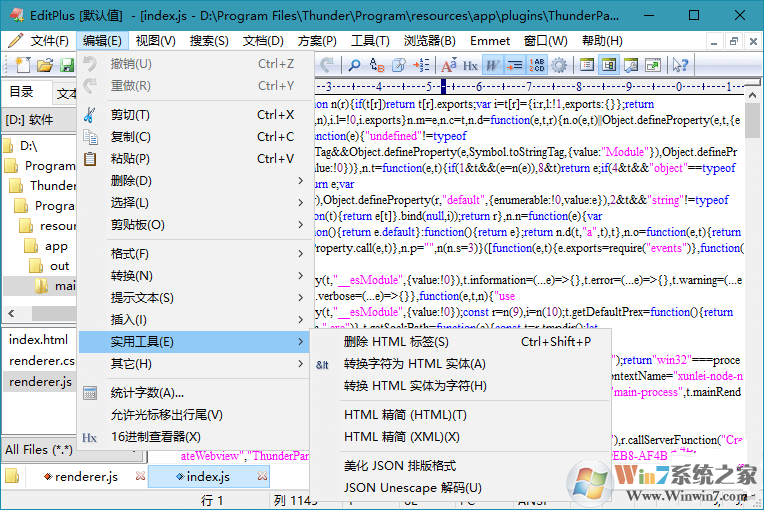
Task: Click the Copy pages icon in menu
Action: pos(90,137)
